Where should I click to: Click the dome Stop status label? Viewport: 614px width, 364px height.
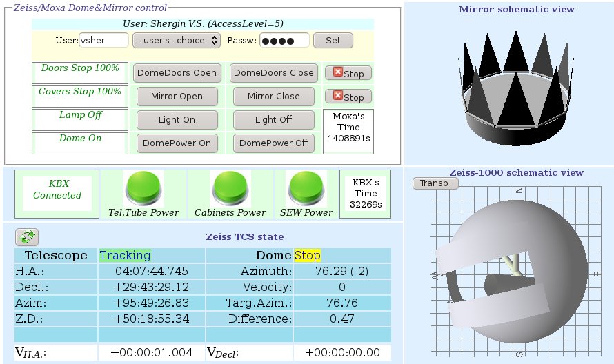[x=308, y=256]
